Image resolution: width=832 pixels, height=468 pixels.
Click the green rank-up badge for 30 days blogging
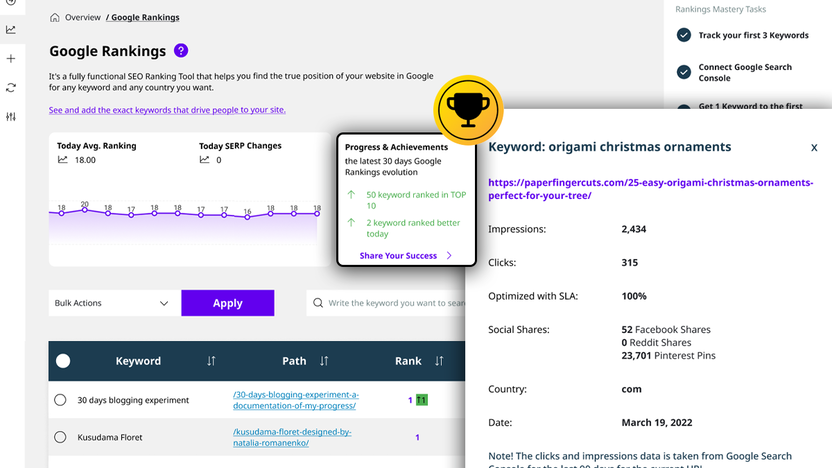click(422, 400)
